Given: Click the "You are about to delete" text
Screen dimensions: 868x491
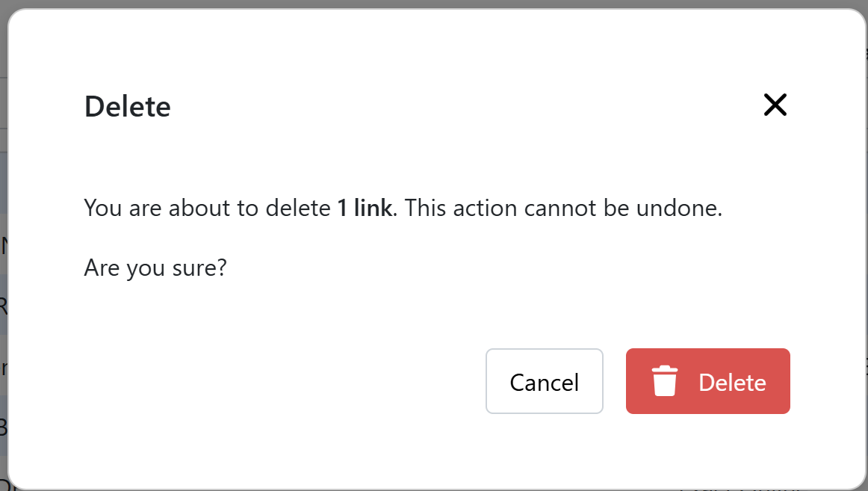Looking at the screenshot, I should click(x=208, y=209).
